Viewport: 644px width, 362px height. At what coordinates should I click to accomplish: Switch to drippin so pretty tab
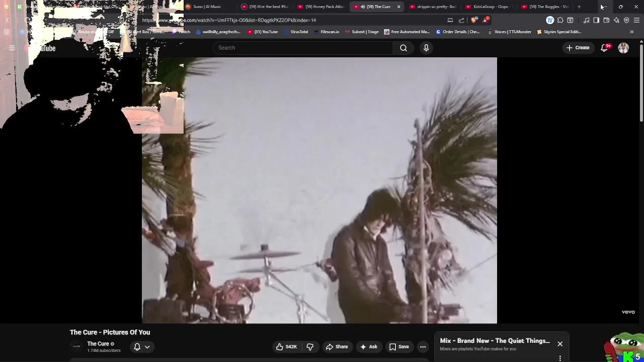click(x=433, y=7)
